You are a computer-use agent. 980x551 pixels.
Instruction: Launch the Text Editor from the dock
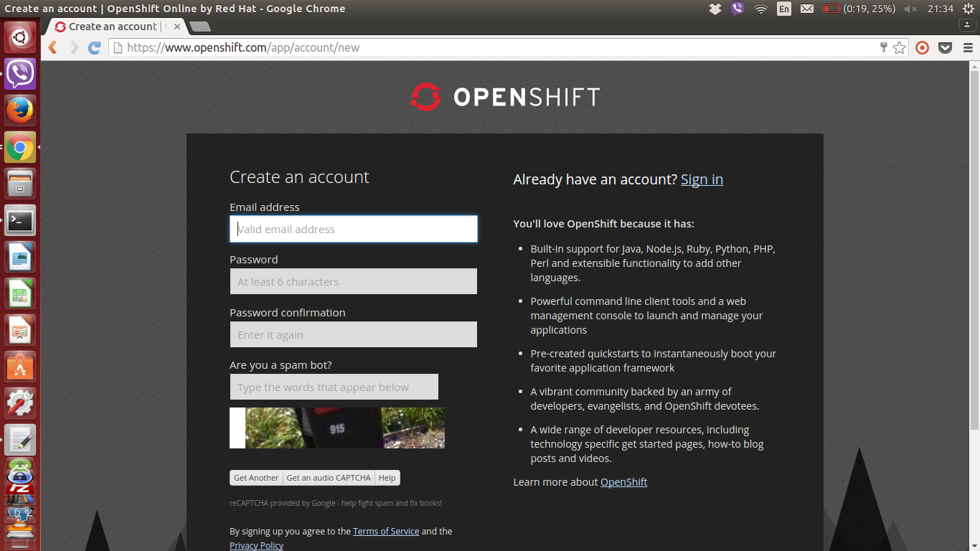click(20, 440)
